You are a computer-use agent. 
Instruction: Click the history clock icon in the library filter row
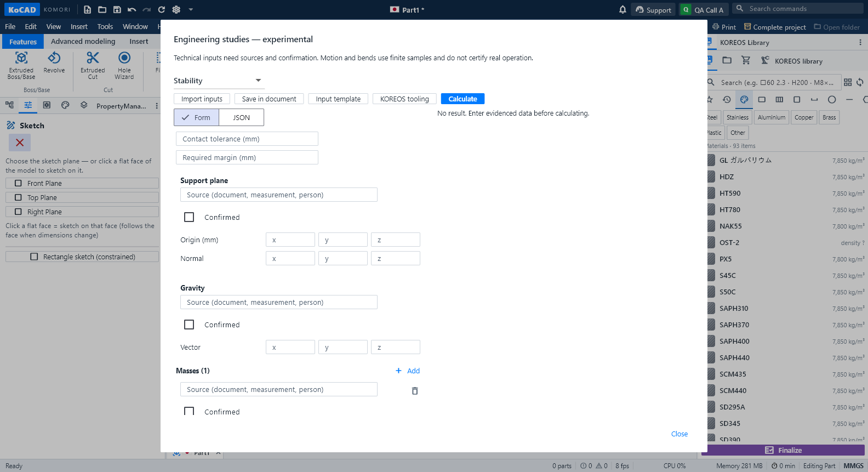(x=727, y=100)
